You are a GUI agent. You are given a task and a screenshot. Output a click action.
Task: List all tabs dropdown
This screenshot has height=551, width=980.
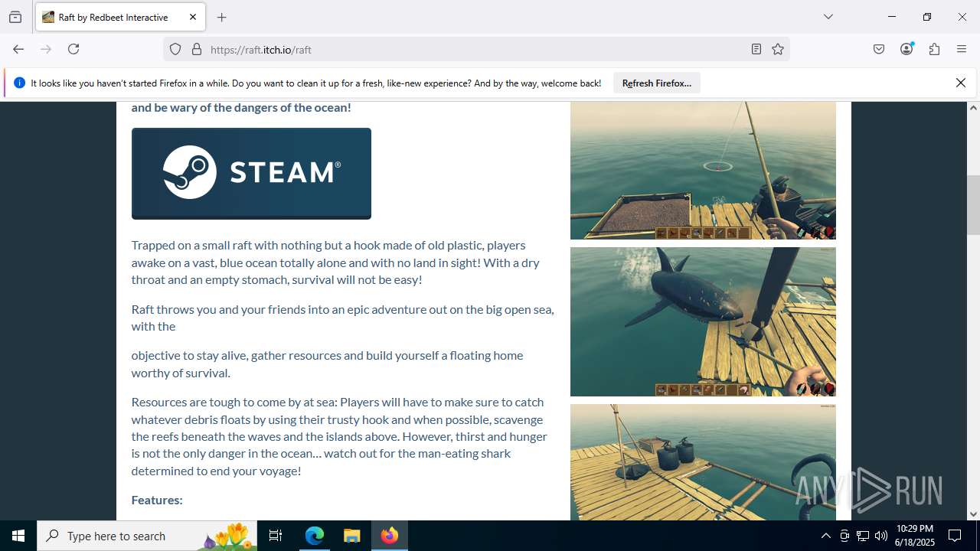click(x=828, y=17)
